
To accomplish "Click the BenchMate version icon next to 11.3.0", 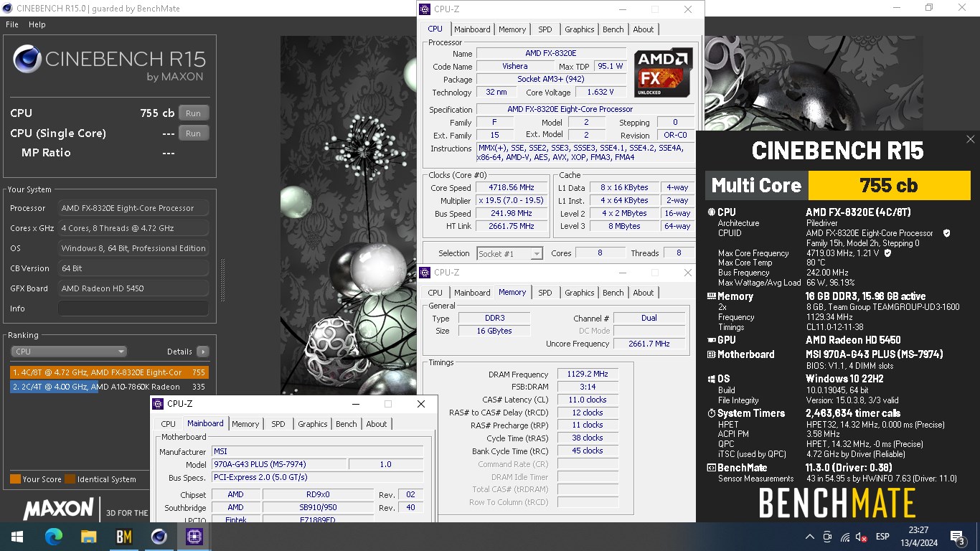I will click(711, 468).
